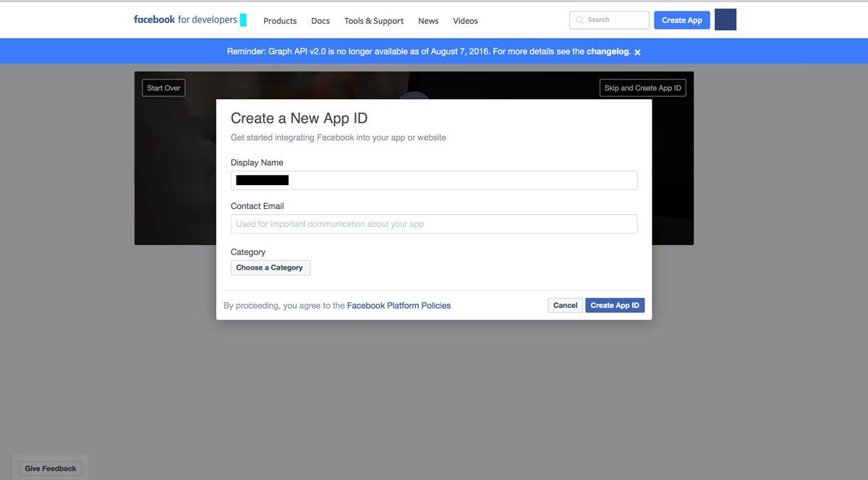Open the profile avatar menu
This screenshot has width=868, height=480.
pos(726,20)
